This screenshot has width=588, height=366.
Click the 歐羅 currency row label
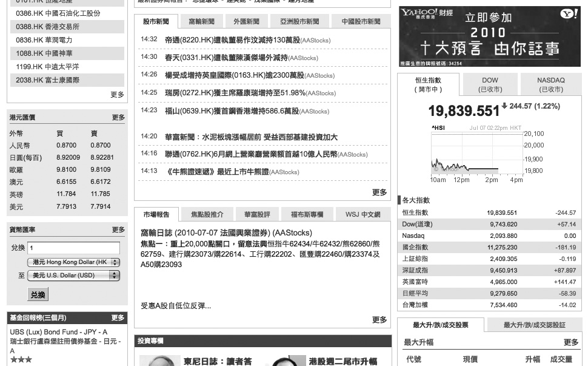[16, 170]
